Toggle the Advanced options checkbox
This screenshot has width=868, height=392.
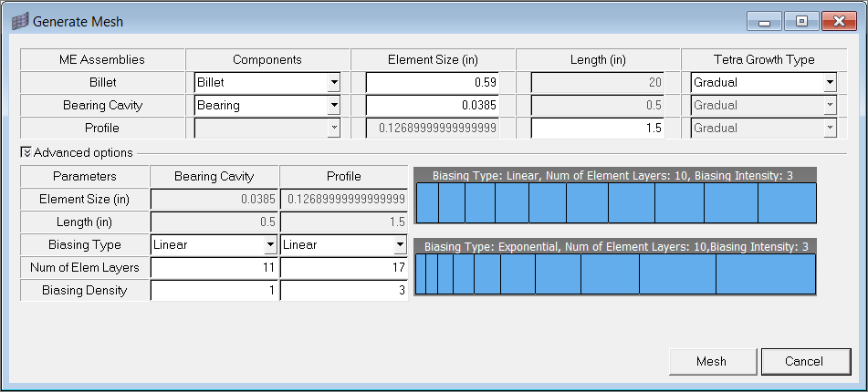(26, 152)
